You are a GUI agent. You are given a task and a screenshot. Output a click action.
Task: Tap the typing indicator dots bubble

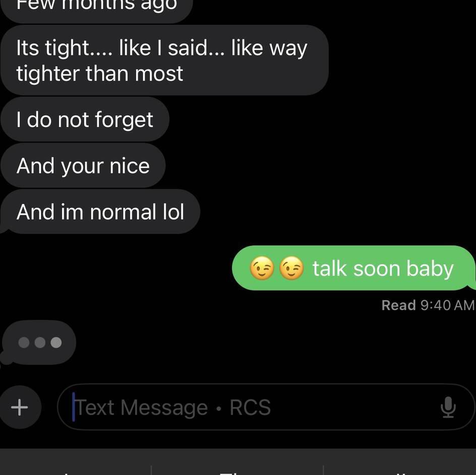point(39,343)
